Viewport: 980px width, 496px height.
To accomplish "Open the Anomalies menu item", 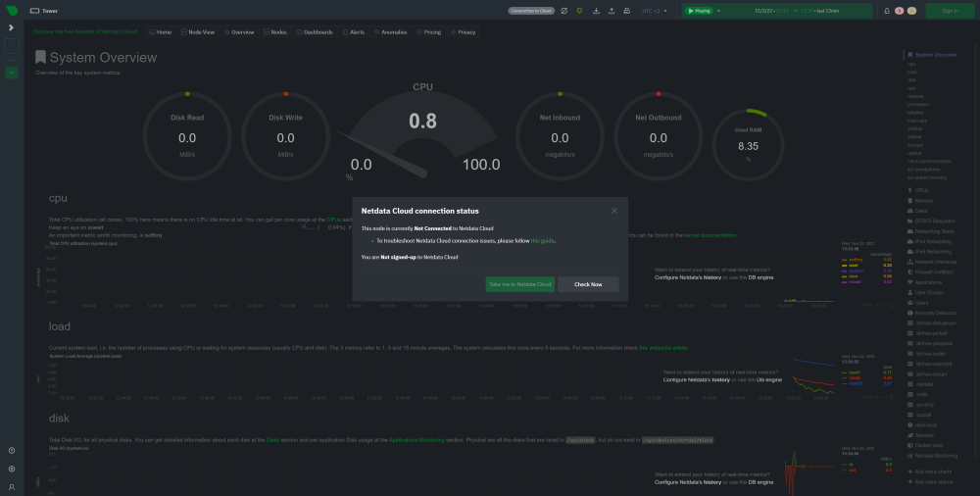I will click(391, 32).
